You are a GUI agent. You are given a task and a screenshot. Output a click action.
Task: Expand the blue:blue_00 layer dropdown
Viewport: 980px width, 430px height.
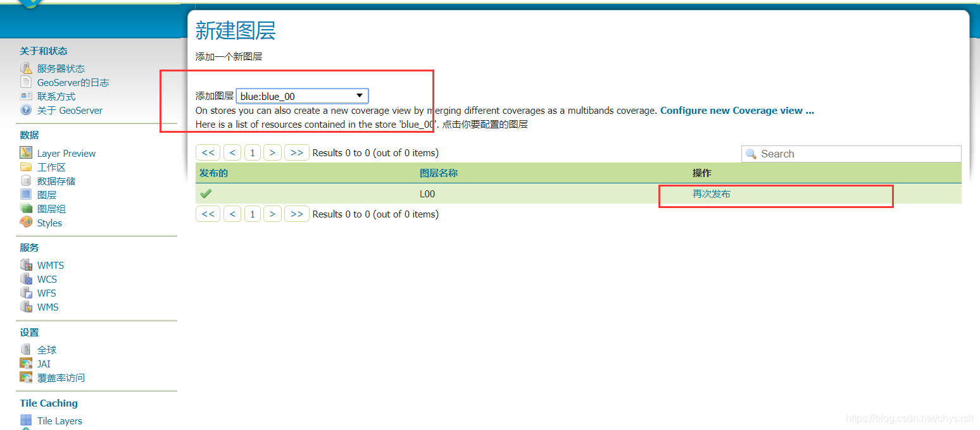coord(302,96)
